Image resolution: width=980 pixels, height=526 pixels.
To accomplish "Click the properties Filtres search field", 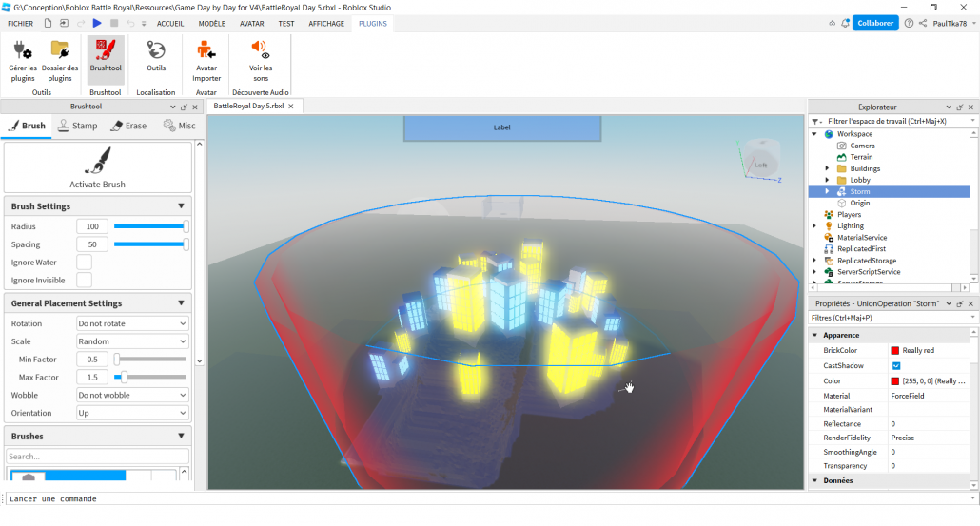I will click(x=892, y=318).
